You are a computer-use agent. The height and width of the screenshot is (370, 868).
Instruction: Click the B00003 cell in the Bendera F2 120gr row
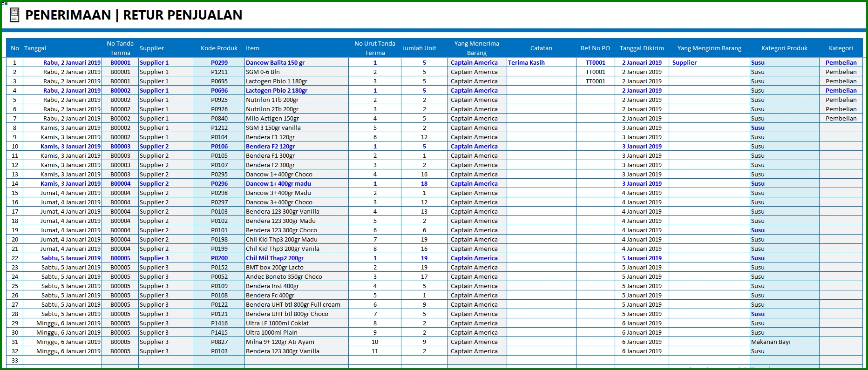coord(120,146)
